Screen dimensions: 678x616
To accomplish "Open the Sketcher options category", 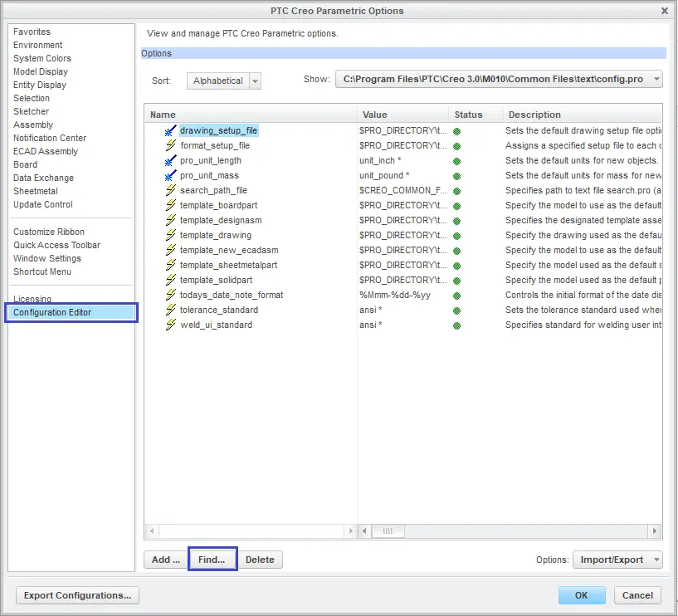I will click(x=31, y=111).
